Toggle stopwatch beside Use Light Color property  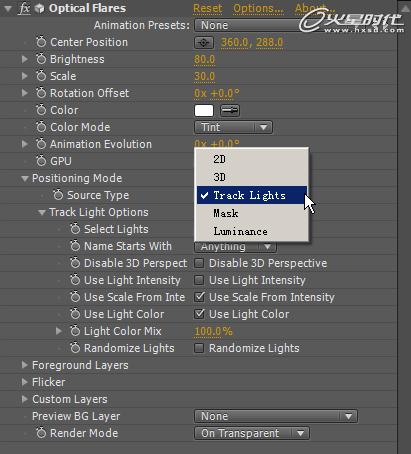tap(75, 314)
